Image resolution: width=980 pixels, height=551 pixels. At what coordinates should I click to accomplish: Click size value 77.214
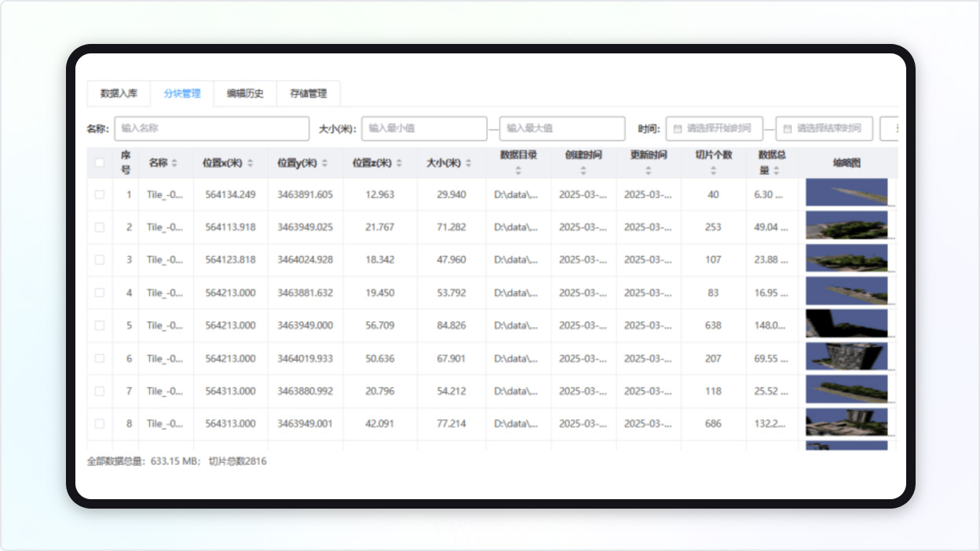coord(452,424)
